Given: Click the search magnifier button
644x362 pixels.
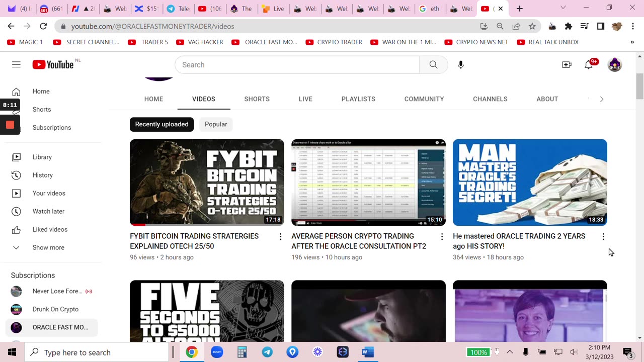Looking at the screenshot, I should click(x=433, y=65).
